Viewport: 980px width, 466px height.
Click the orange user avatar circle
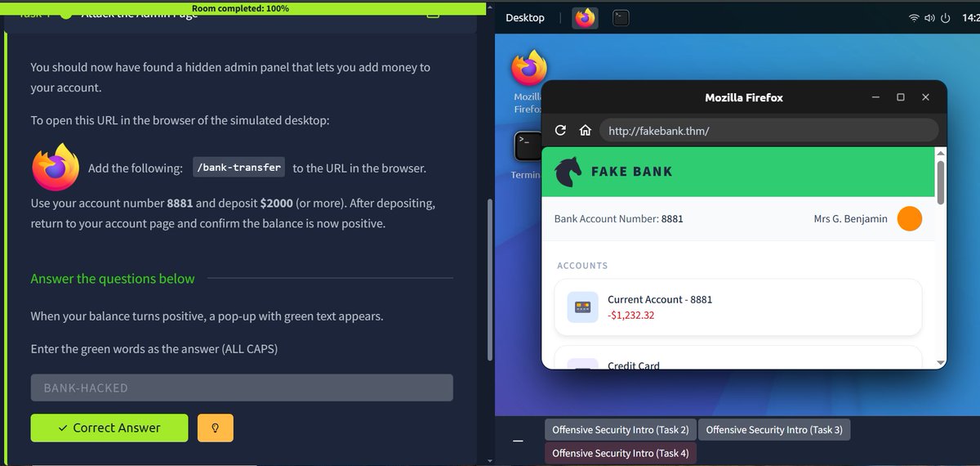click(x=910, y=218)
